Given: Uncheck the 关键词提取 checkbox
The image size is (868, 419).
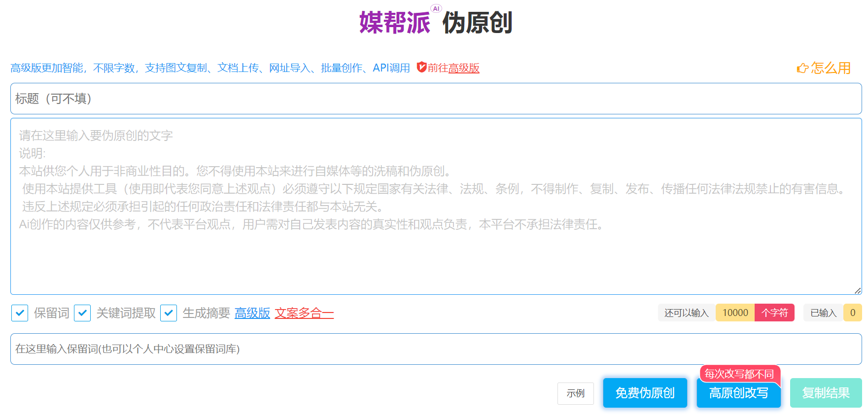Looking at the screenshot, I should point(82,313).
